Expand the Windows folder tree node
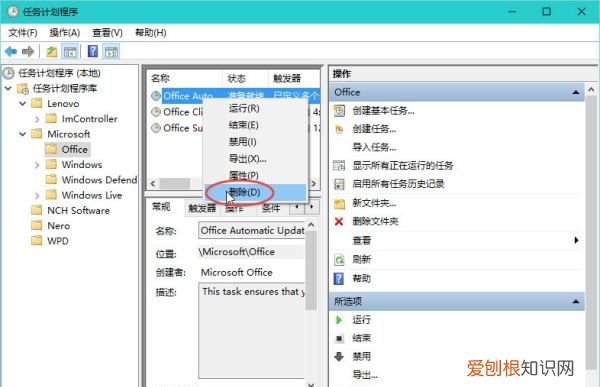The height and width of the screenshot is (387, 600). tap(37, 165)
